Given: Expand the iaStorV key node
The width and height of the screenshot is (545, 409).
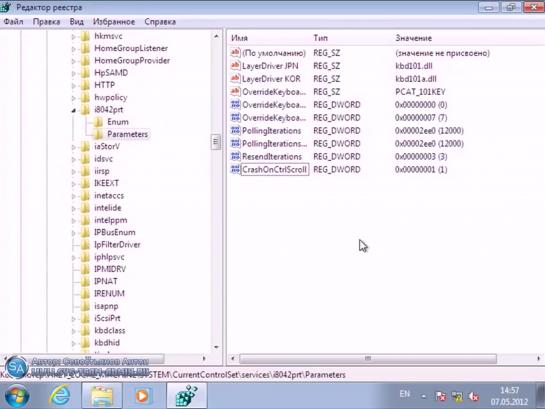Looking at the screenshot, I should (x=73, y=147).
